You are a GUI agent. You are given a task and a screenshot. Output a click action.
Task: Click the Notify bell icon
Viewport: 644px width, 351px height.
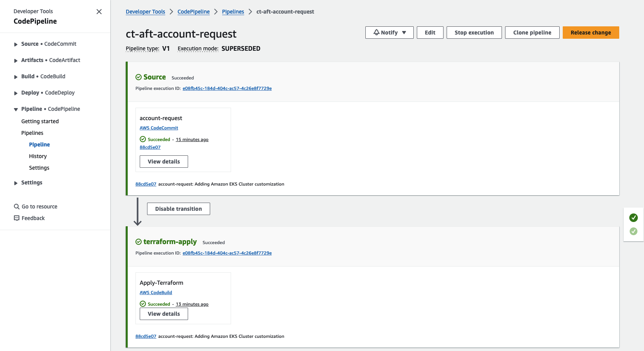coord(377,33)
